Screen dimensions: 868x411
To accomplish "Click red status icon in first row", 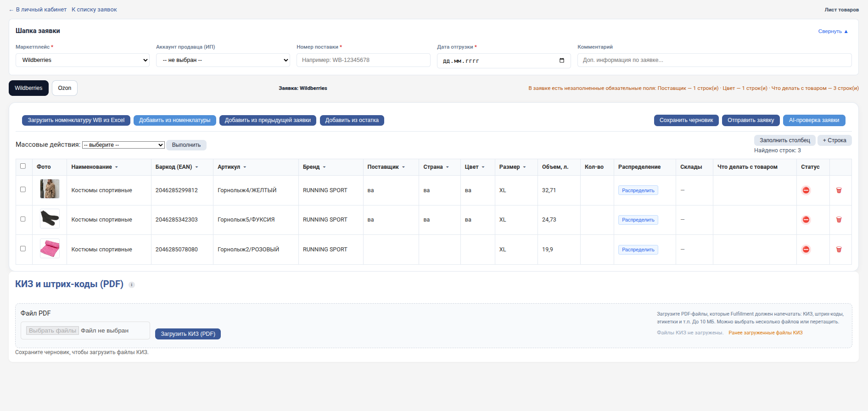I will pyautogui.click(x=806, y=190).
